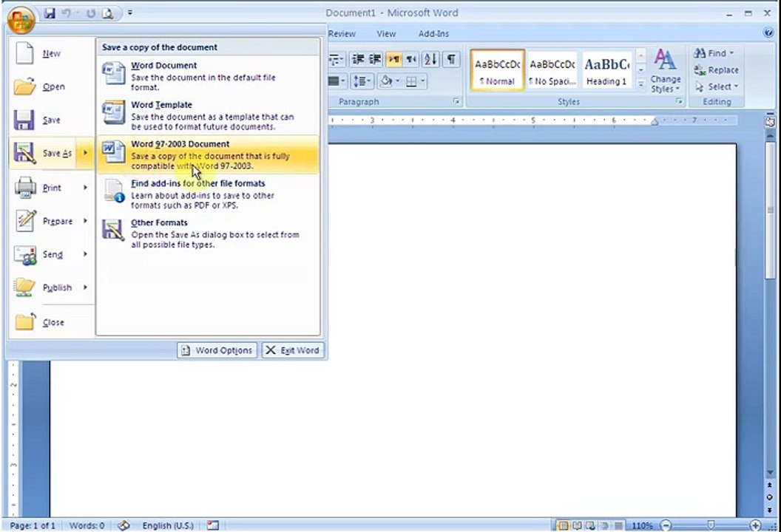Select Word Template save format
781x532 pixels.
click(x=208, y=115)
